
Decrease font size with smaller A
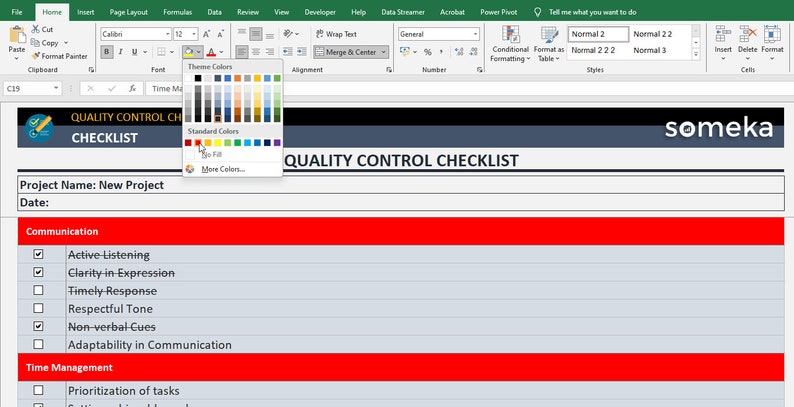(220, 34)
